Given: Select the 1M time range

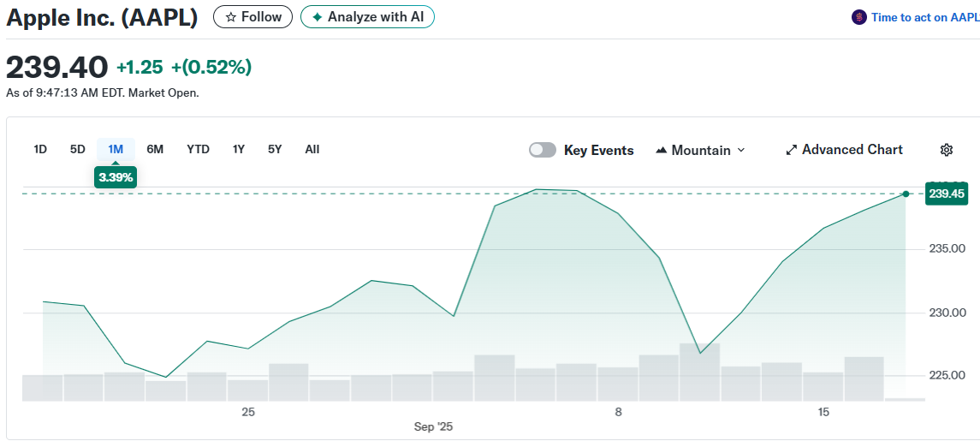Looking at the screenshot, I should point(116,150).
